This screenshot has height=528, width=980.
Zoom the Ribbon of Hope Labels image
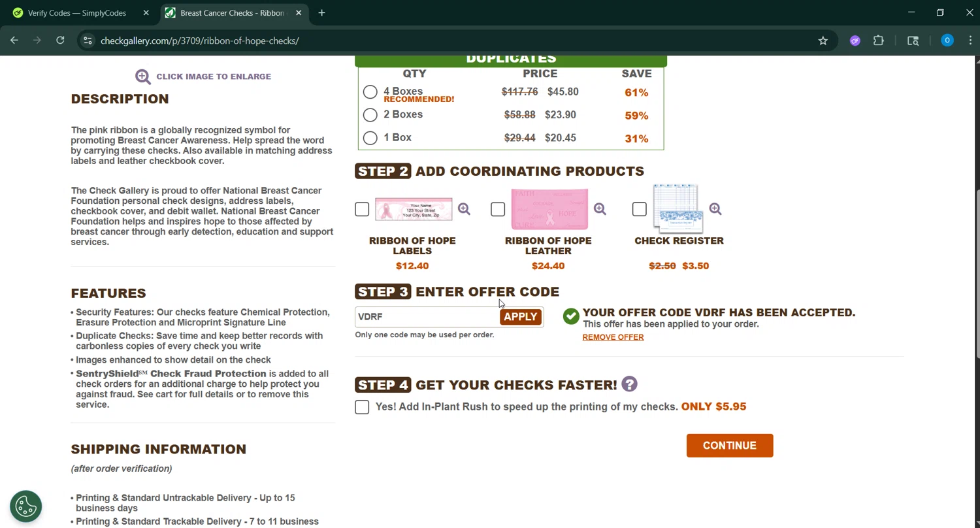pyautogui.click(x=464, y=209)
